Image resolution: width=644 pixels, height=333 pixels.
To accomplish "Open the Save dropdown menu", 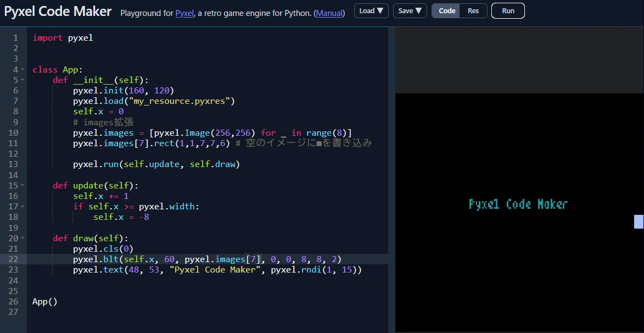I will (410, 10).
